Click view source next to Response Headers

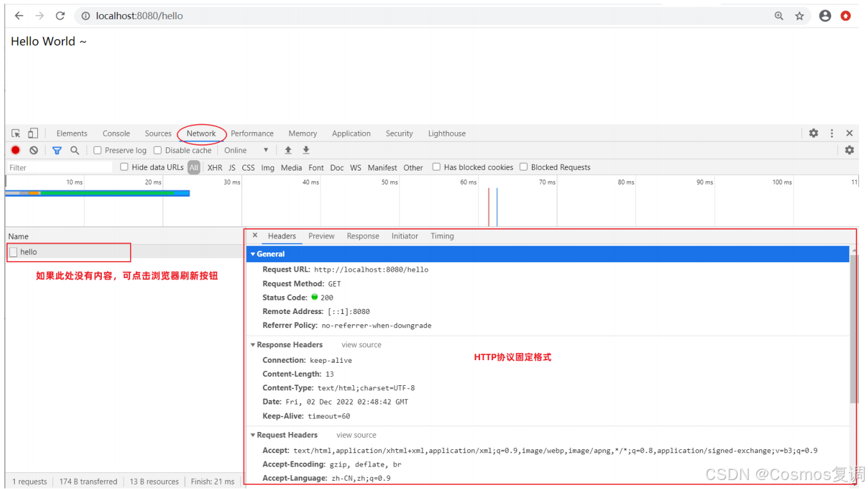coord(362,345)
